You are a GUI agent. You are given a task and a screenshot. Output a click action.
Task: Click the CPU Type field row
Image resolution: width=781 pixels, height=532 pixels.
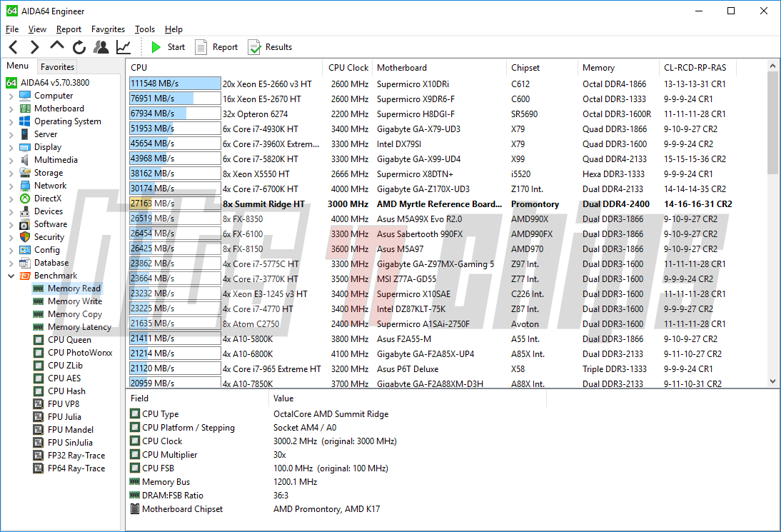[259, 414]
